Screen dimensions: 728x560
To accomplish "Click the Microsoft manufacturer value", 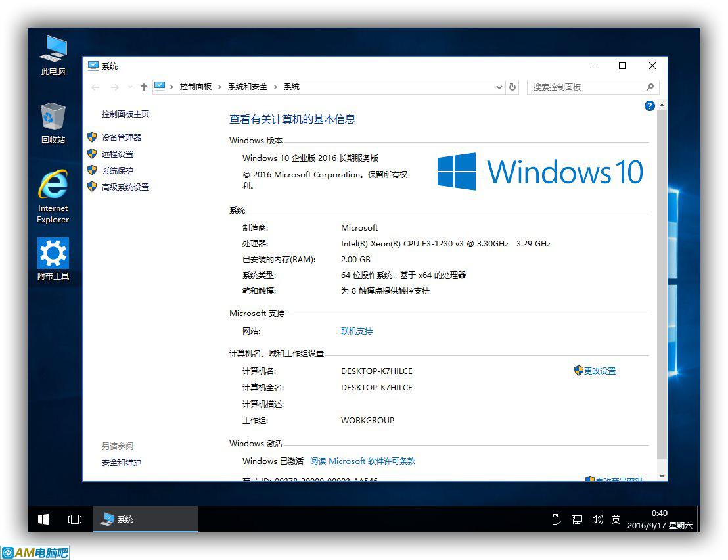I will pos(359,228).
